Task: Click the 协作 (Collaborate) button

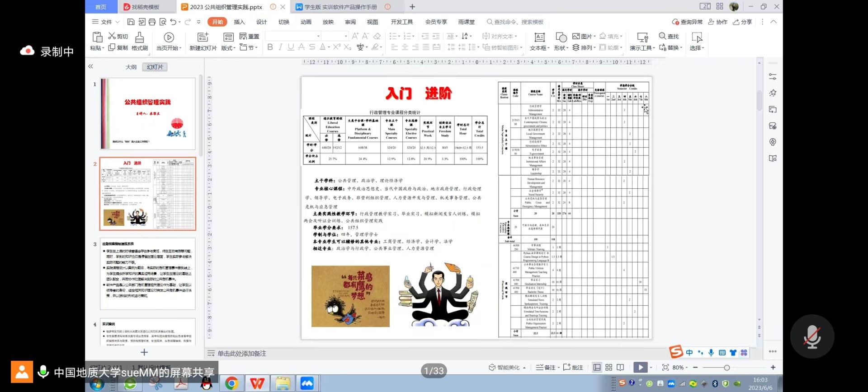Action: click(718, 22)
